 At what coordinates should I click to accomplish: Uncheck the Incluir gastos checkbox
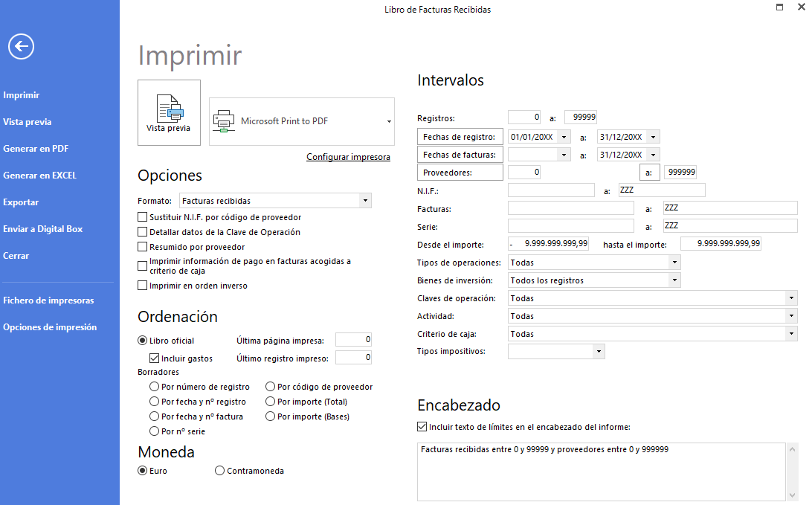tap(154, 358)
